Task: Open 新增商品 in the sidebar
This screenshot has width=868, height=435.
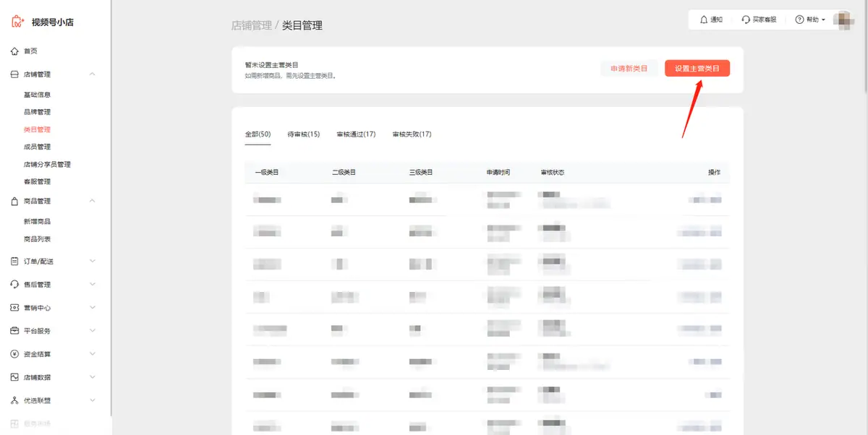Action: click(37, 221)
